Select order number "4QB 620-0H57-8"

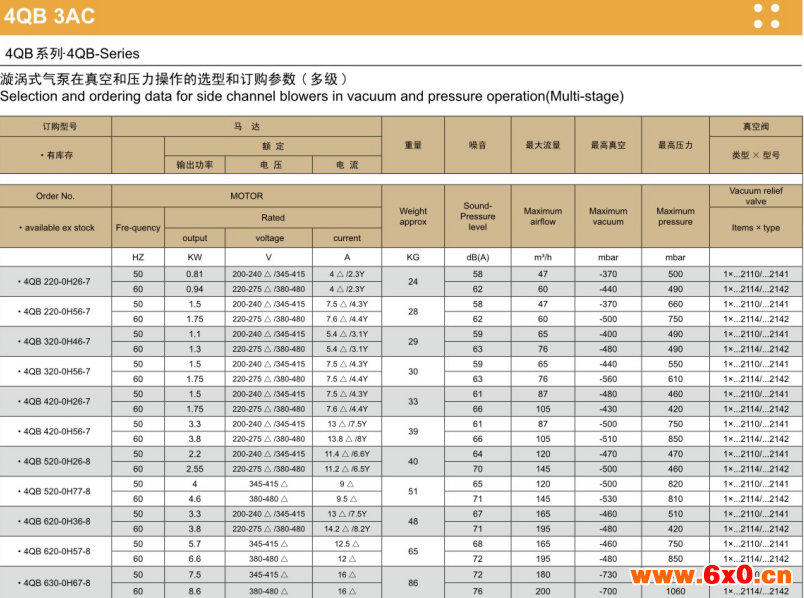tap(56, 551)
